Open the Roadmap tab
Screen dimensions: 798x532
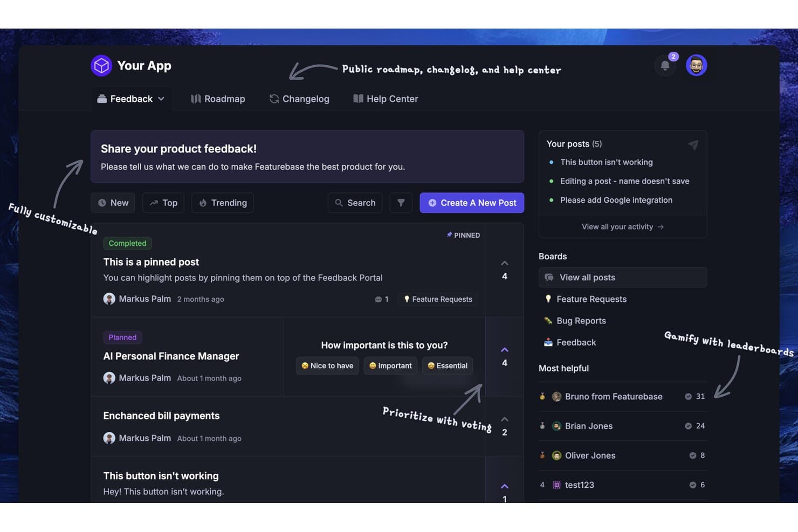218,99
